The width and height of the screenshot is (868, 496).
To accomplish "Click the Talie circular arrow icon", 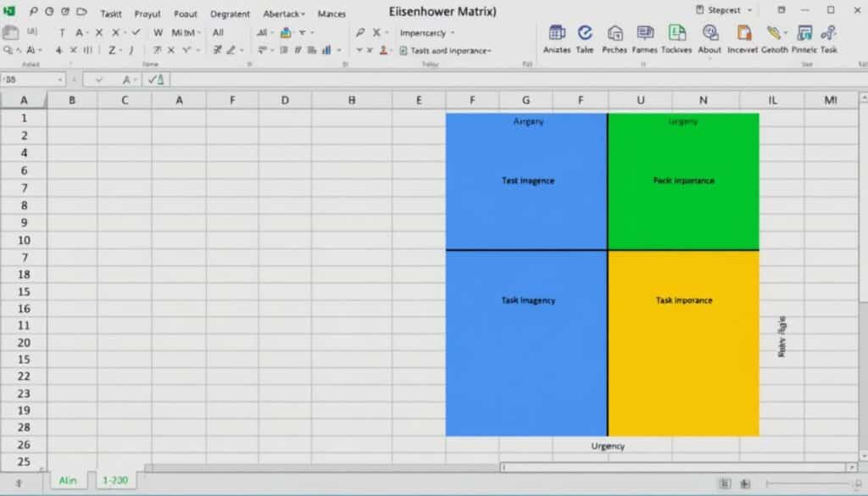I will point(585,33).
